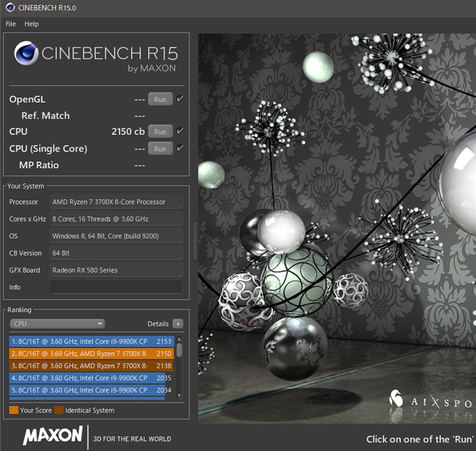Click the CB Version field 64 Bit
Viewport: 476px width, 451px height.
click(116, 253)
